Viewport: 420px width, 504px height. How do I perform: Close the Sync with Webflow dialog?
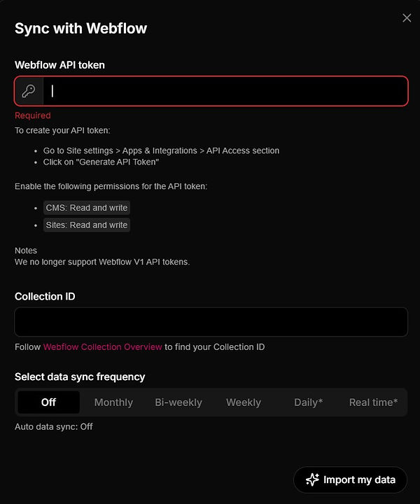tap(407, 18)
